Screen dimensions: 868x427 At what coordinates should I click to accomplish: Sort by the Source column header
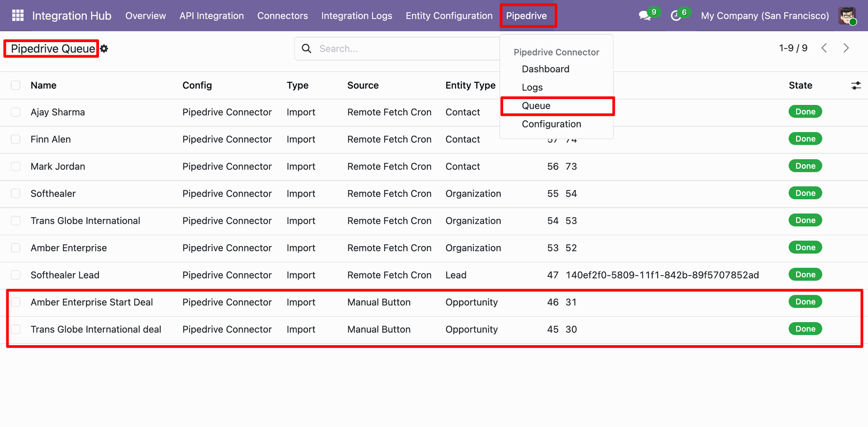point(363,85)
